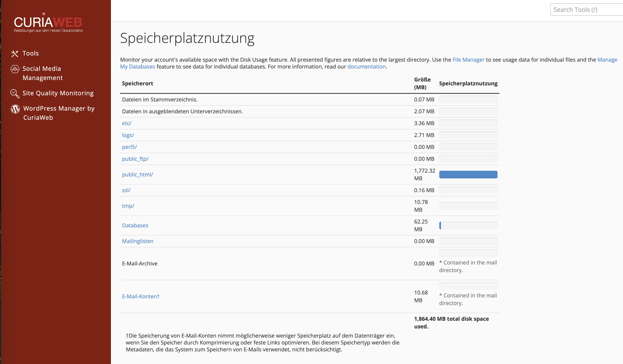Click the 10.68 MB size value
This screenshot has width=623, height=364.
[421, 296]
